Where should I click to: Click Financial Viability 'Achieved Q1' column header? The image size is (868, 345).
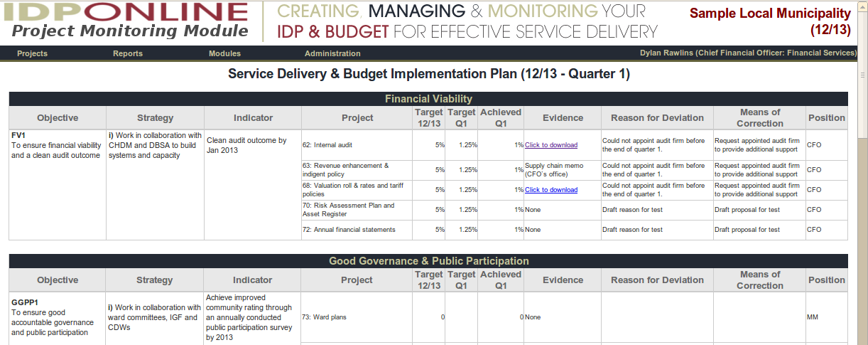pos(501,118)
